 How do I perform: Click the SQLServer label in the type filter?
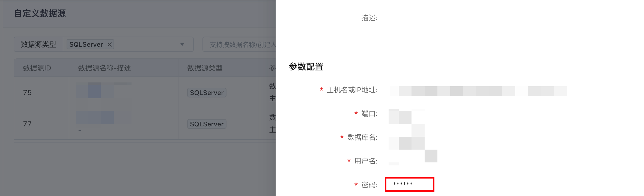pyautogui.click(x=86, y=44)
